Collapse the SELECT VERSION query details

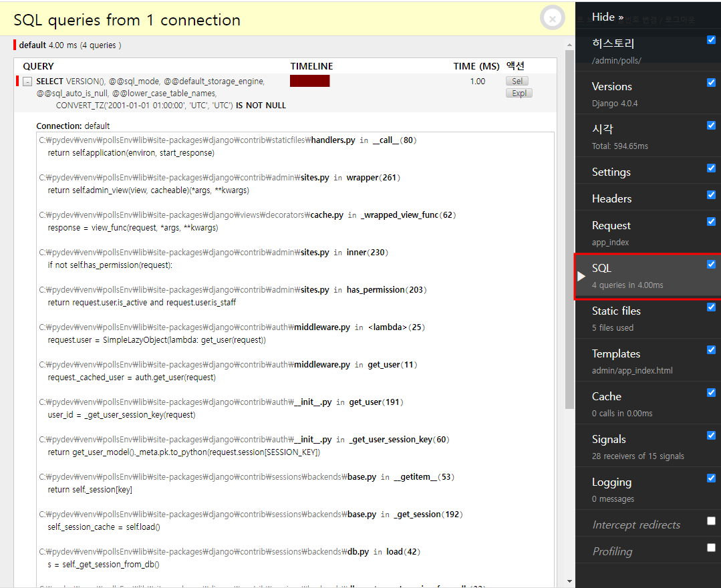(x=27, y=82)
